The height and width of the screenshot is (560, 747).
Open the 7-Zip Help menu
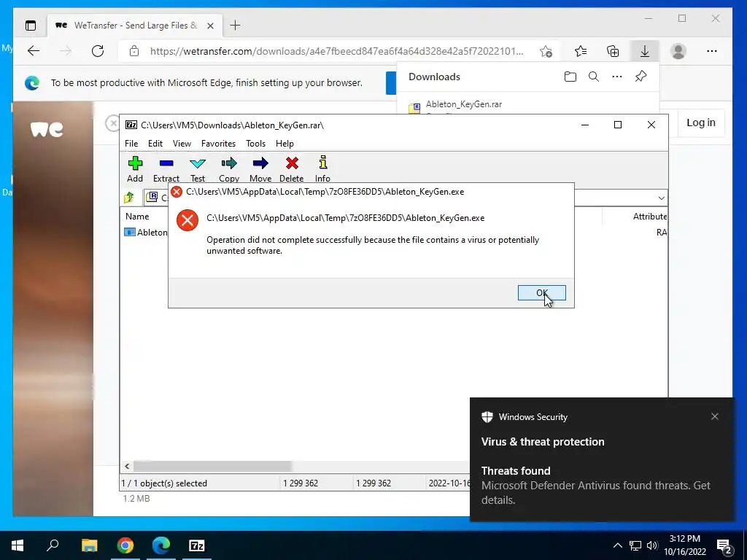tap(285, 144)
